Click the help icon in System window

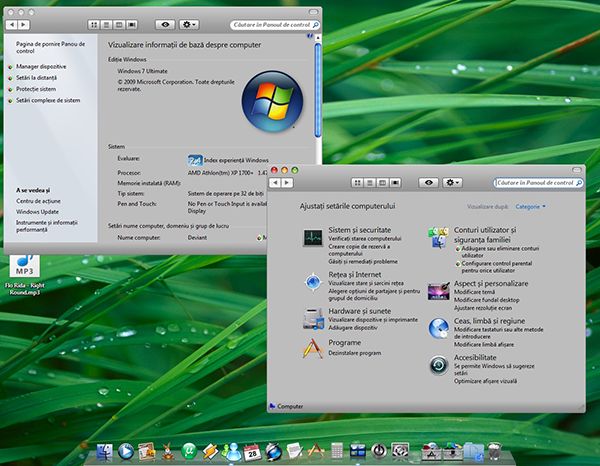tap(310, 36)
